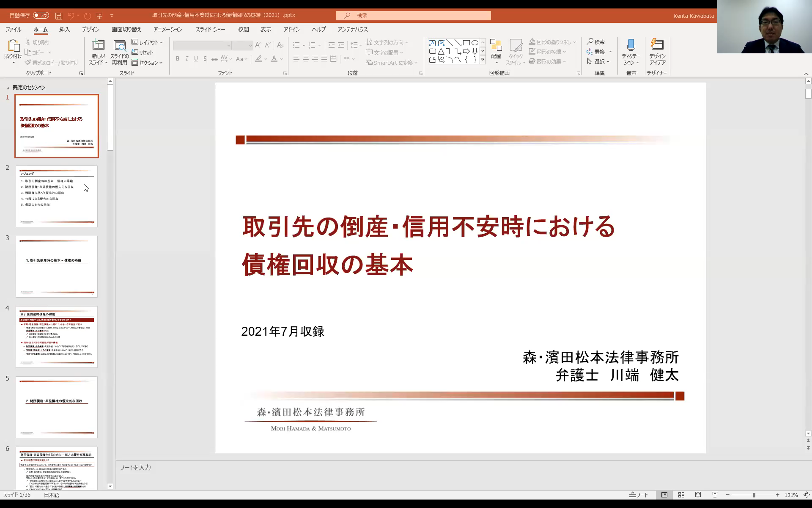Click the Arrange shapes icon
Screen dimensions: 812x508
[x=496, y=46]
